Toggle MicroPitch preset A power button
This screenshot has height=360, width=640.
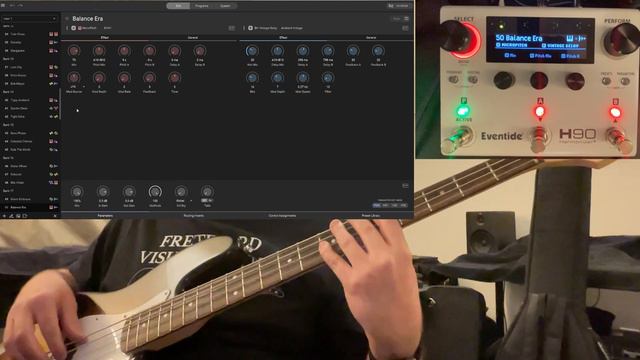[x=73, y=28]
